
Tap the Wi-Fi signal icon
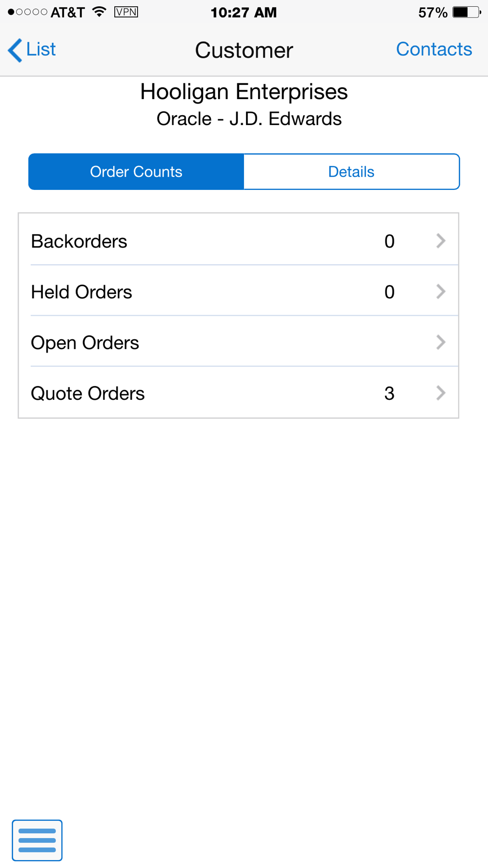click(100, 12)
